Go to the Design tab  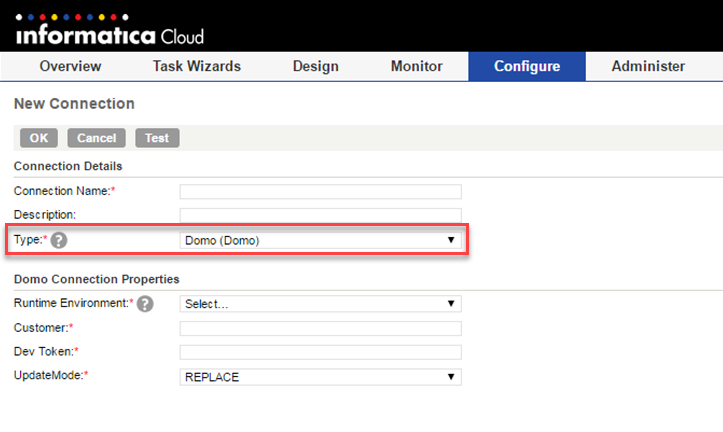[315, 66]
